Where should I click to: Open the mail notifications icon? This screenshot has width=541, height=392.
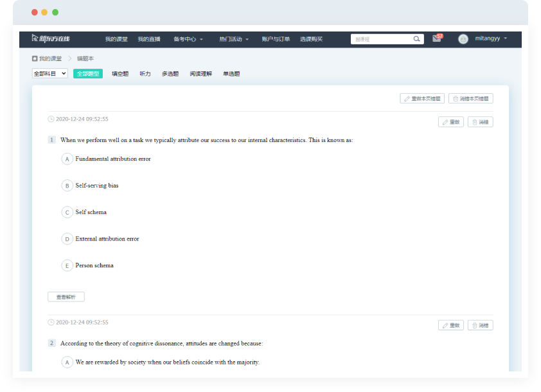point(437,39)
